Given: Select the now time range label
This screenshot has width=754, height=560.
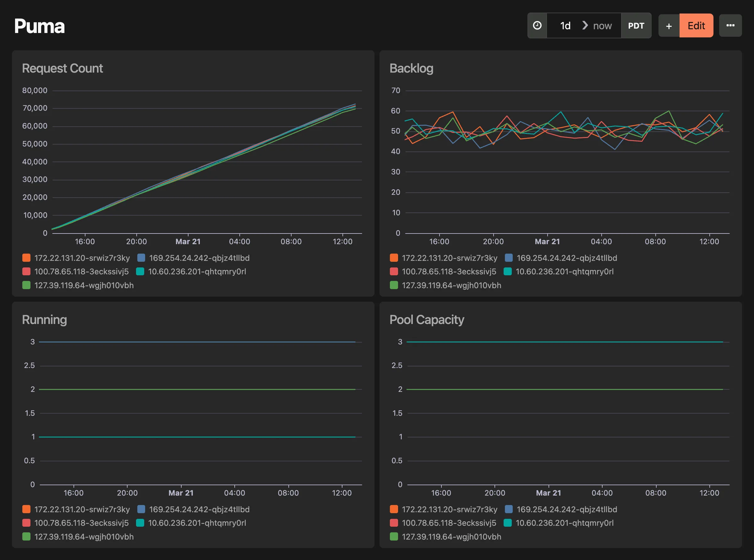Looking at the screenshot, I should [x=602, y=25].
